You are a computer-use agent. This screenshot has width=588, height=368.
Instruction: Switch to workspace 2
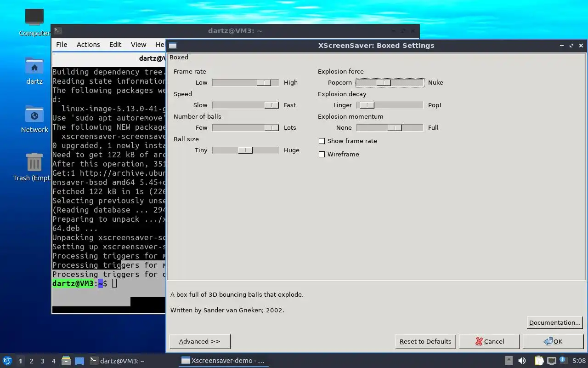tap(31, 361)
